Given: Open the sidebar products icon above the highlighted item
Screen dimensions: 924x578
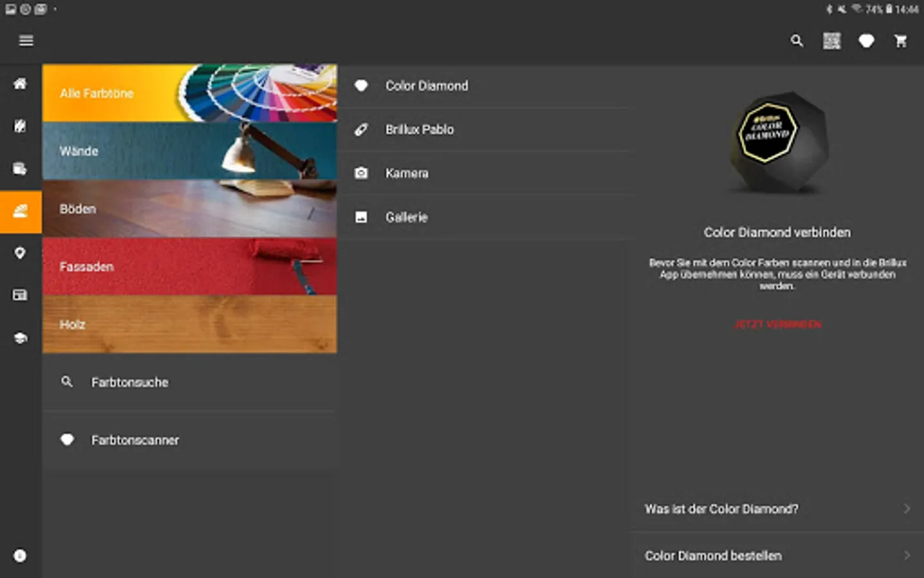Looking at the screenshot, I should pyautogui.click(x=21, y=168).
